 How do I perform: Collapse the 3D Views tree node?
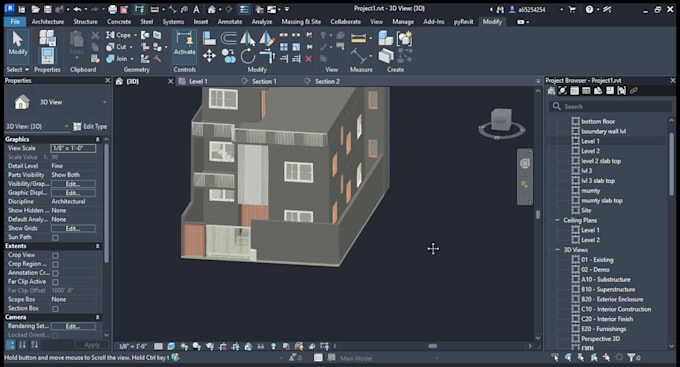pos(557,249)
